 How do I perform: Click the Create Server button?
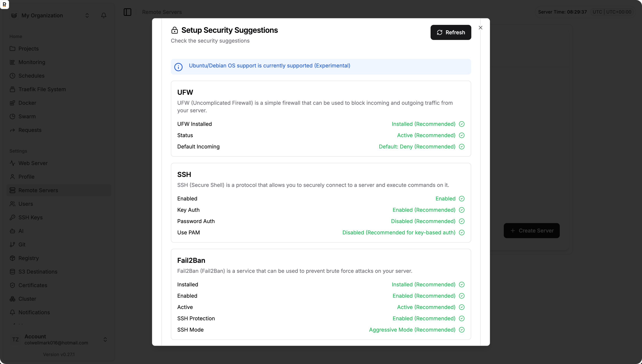531,230
